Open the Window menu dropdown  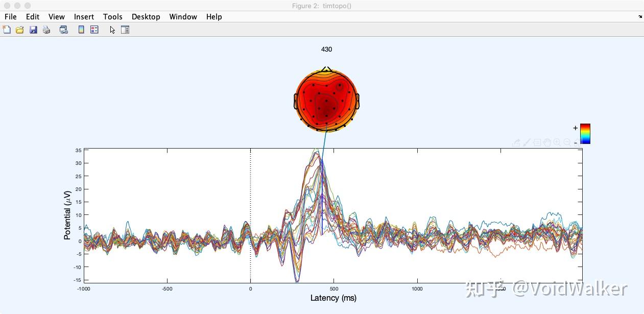[x=183, y=16]
